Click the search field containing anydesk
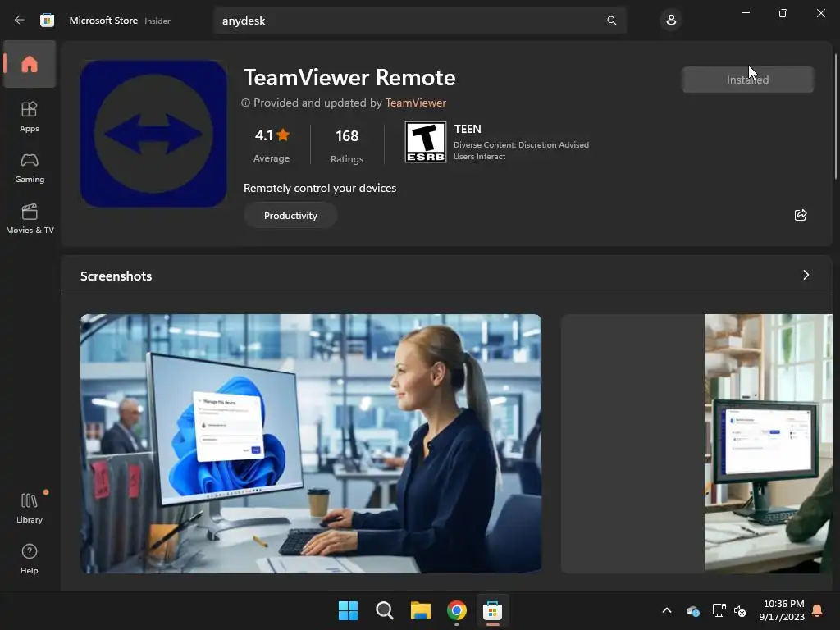Image resolution: width=840 pixels, height=630 pixels. 419,21
